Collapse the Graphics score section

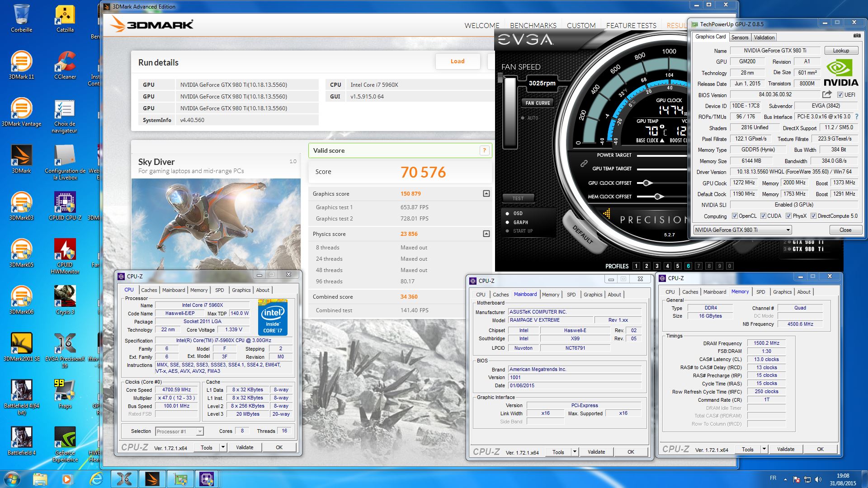coord(486,193)
